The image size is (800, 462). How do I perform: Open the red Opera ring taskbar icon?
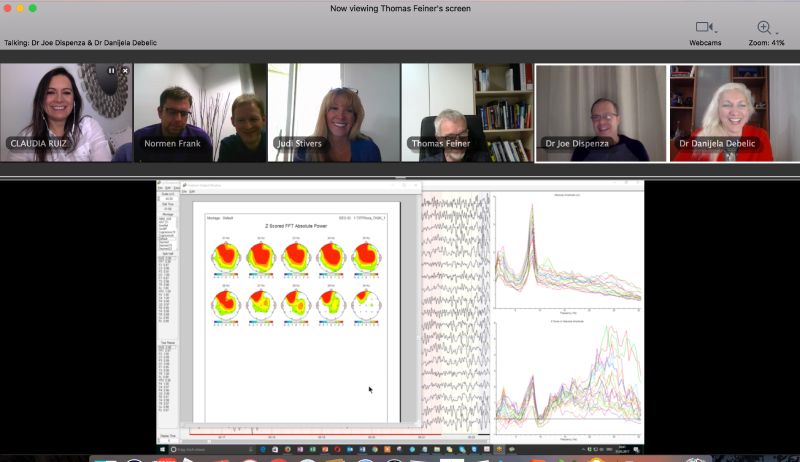pyautogui.click(x=337, y=449)
